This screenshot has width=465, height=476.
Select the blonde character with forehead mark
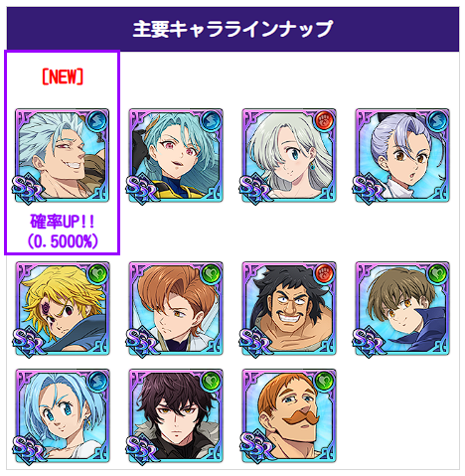click(62, 308)
